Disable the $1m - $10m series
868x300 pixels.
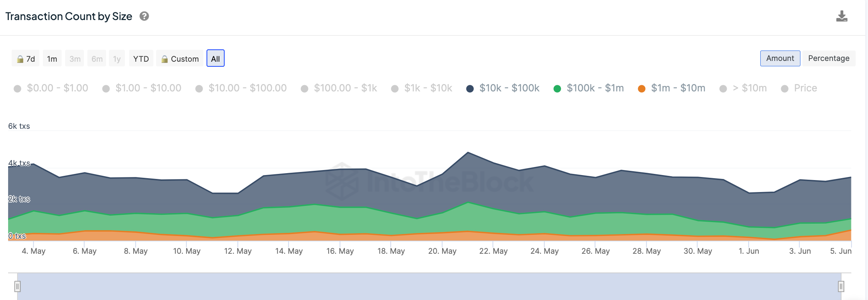(671, 88)
